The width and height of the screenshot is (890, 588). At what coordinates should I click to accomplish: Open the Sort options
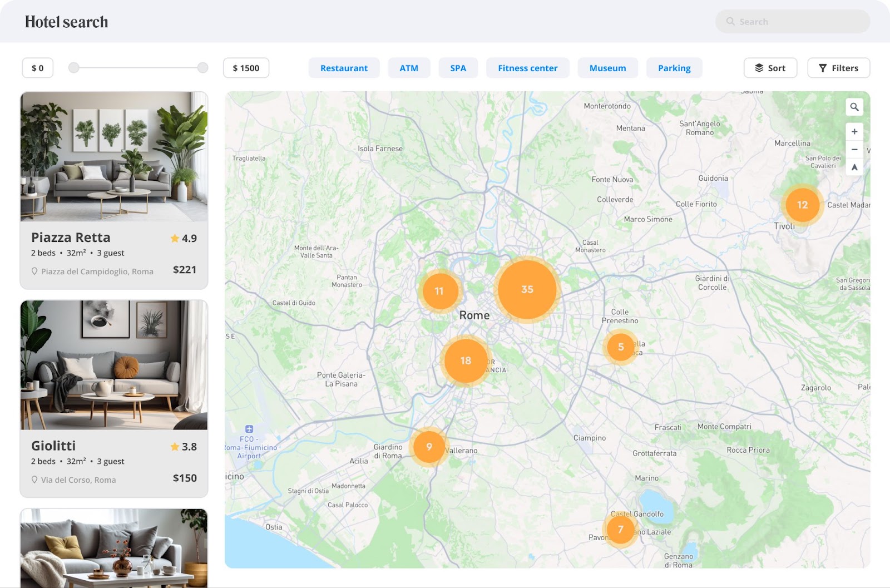770,68
